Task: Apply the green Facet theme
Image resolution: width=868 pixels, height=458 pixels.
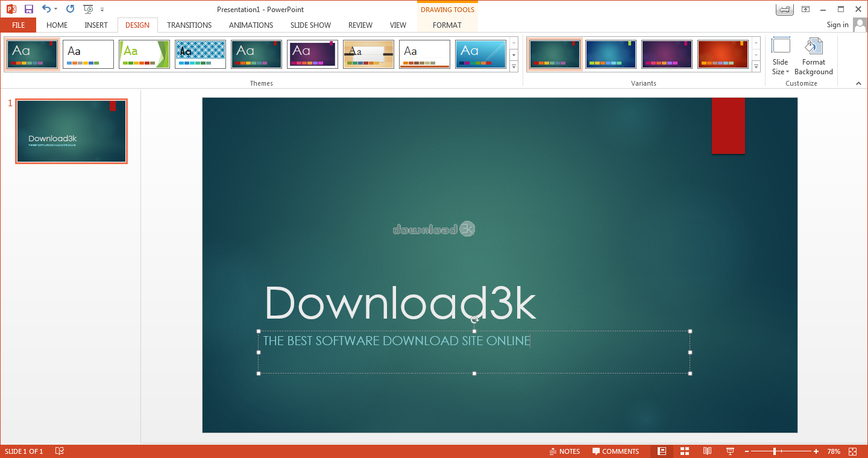Action: (144, 54)
